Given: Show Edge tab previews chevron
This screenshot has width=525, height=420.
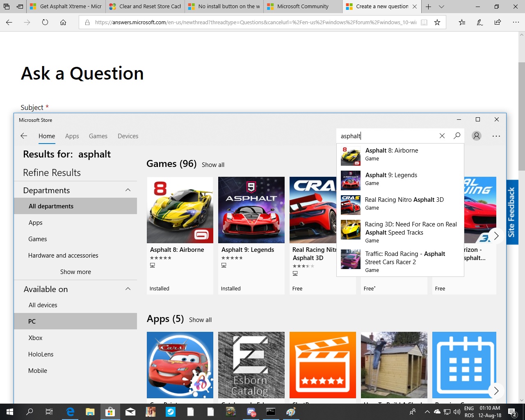Looking at the screenshot, I should (x=441, y=7).
